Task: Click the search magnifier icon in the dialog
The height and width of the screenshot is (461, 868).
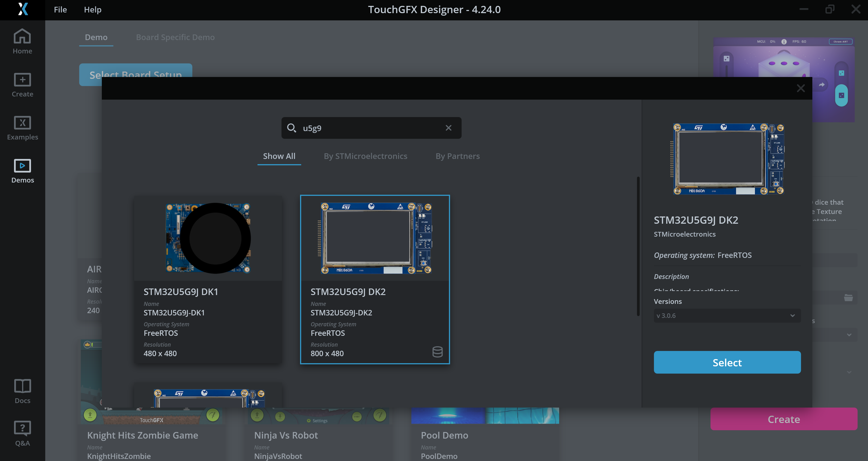Action: tap(292, 128)
